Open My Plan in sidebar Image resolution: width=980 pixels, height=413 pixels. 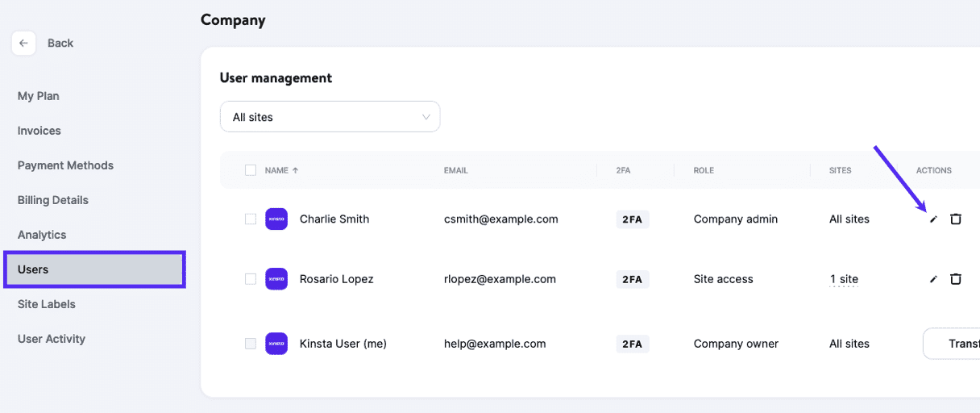click(39, 96)
